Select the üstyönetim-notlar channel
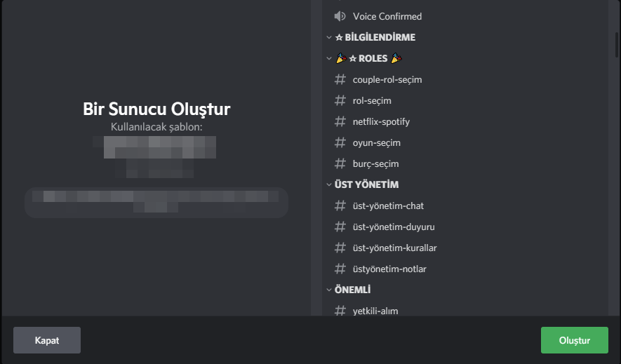 [389, 269]
